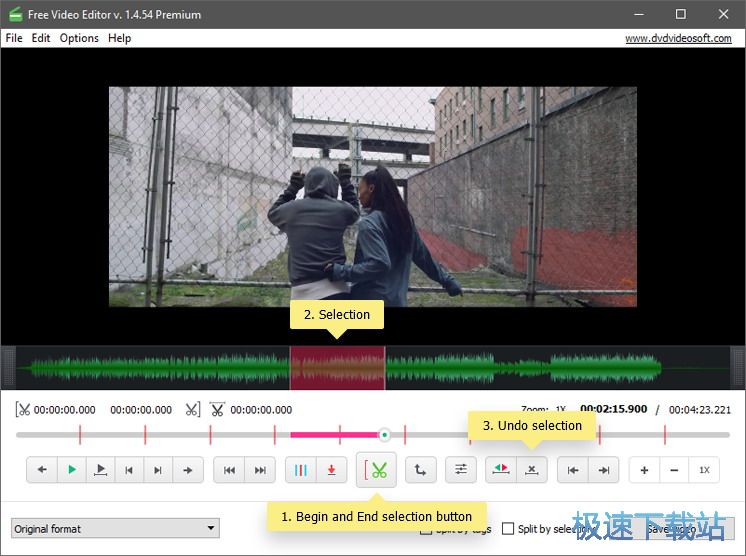Open the sliders settings icon
The height and width of the screenshot is (556, 746).
[x=461, y=470]
